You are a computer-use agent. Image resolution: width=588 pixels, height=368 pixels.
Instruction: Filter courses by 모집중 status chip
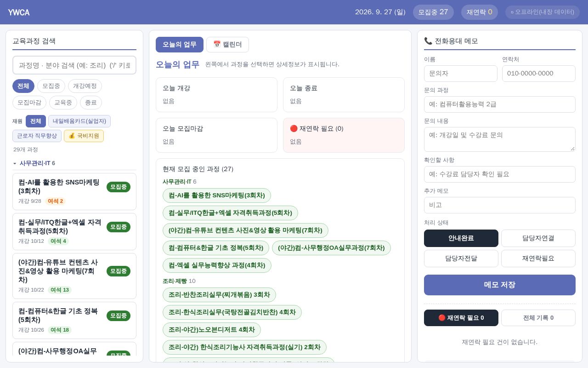(51, 86)
